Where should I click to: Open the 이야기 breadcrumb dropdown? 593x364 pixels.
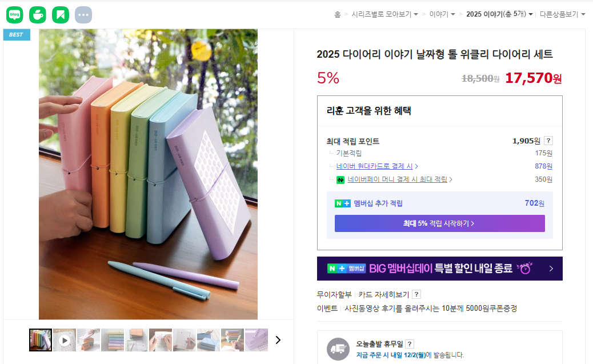click(x=442, y=14)
